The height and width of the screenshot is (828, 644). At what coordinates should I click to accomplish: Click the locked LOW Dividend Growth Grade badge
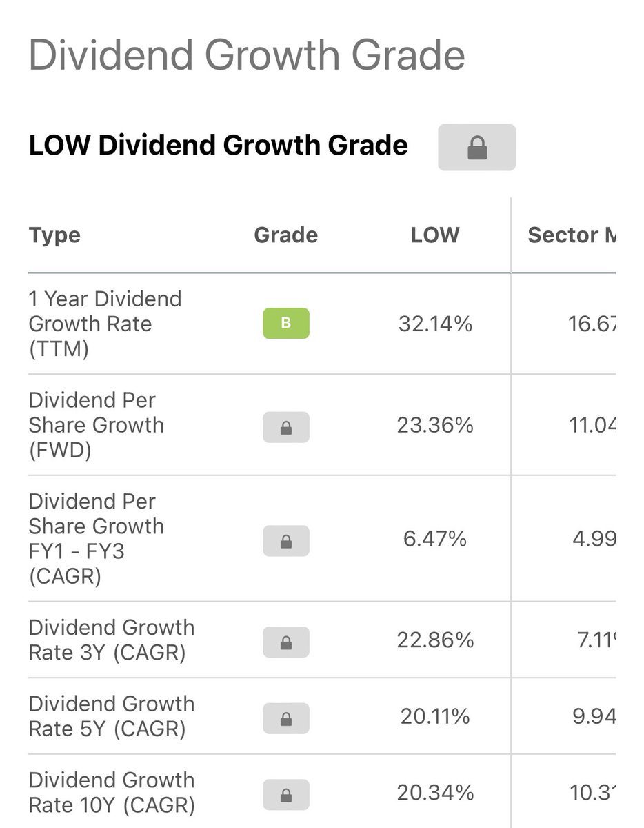pyautogui.click(x=476, y=147)
